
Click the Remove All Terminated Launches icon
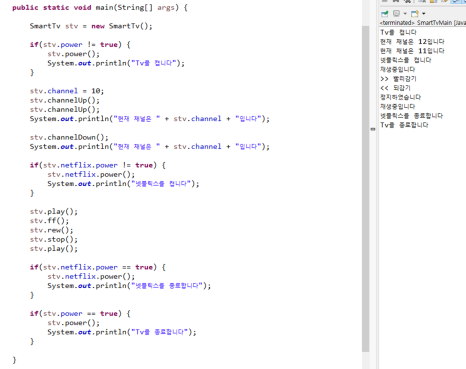(x=407, y=1)
